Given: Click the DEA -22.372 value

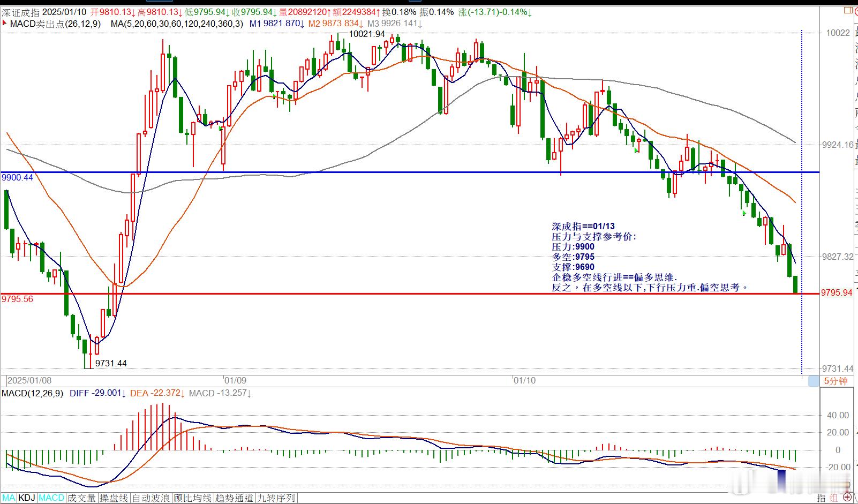Looking at the screenshot, I should point(157,393).
